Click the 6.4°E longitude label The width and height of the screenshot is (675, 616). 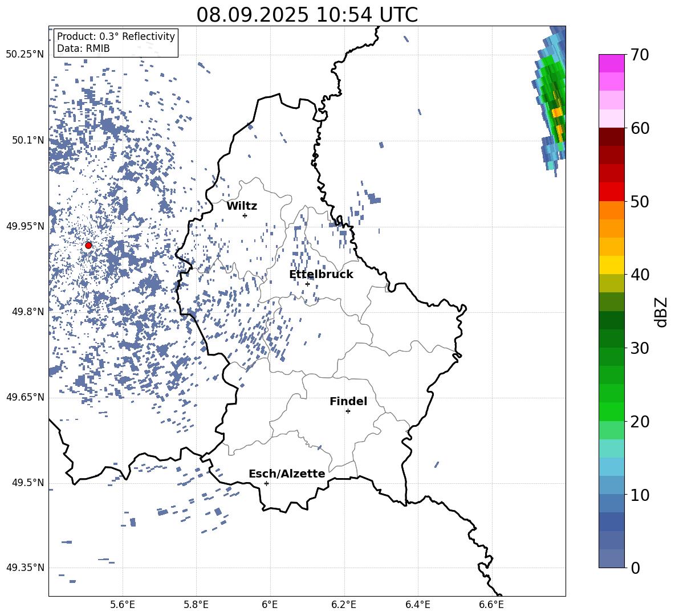click(x=417, y=605)
